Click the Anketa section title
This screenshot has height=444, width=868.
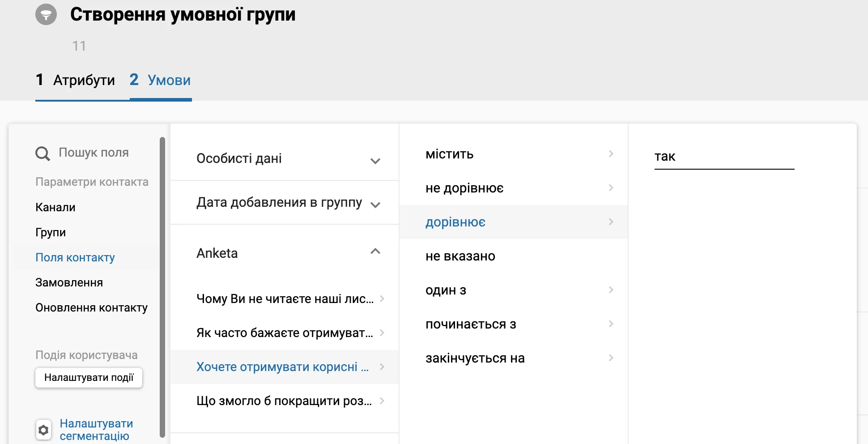click(217, 253)
